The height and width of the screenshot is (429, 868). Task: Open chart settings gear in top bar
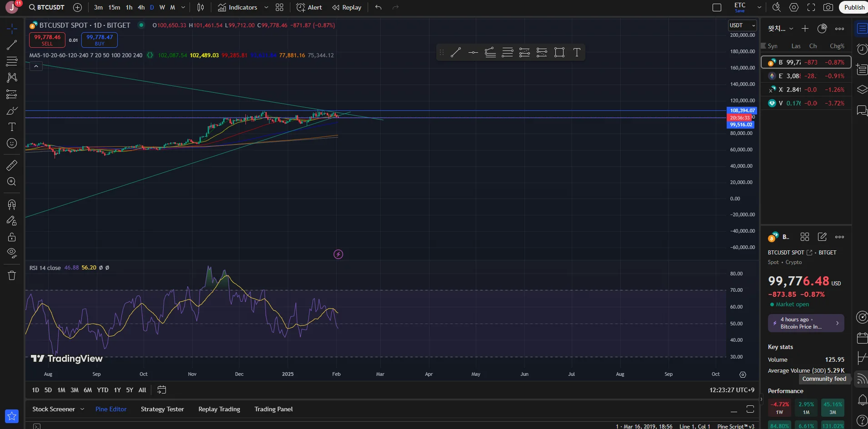pos(794,7)
